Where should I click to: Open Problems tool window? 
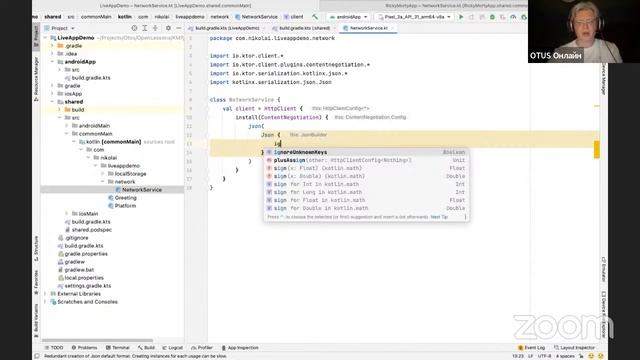(84, 348)
